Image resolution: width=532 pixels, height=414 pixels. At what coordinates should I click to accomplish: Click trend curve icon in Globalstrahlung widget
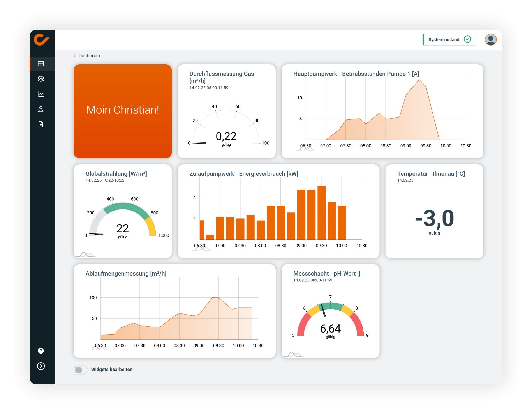point(86,255)
